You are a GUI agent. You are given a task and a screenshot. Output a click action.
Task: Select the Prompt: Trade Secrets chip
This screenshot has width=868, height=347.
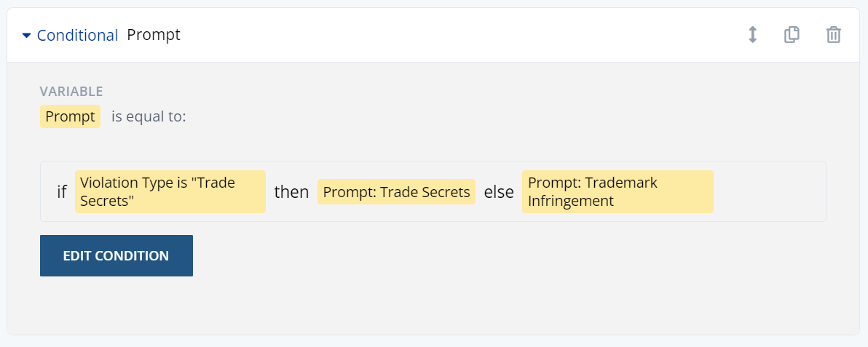[396, 192]
